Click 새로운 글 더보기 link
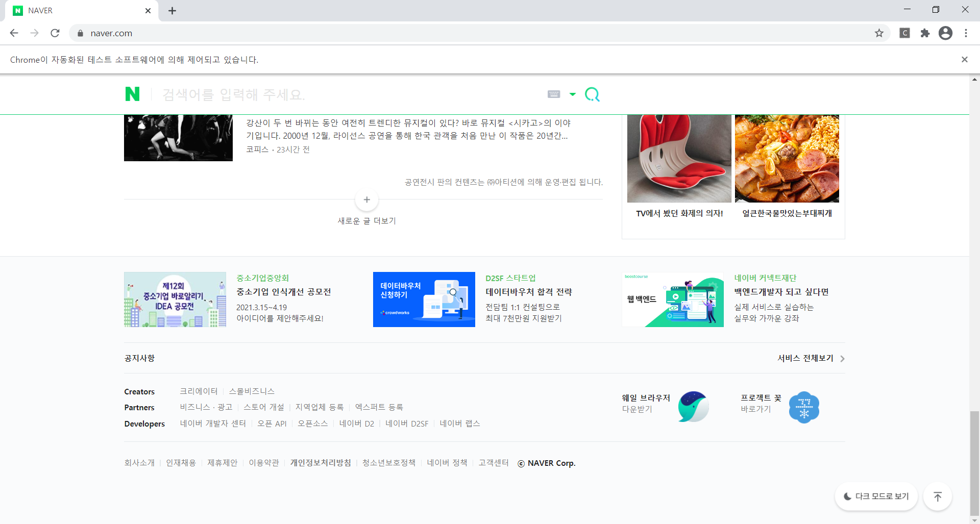The height and width of the screenshot is (524, 980). (366, 221)
